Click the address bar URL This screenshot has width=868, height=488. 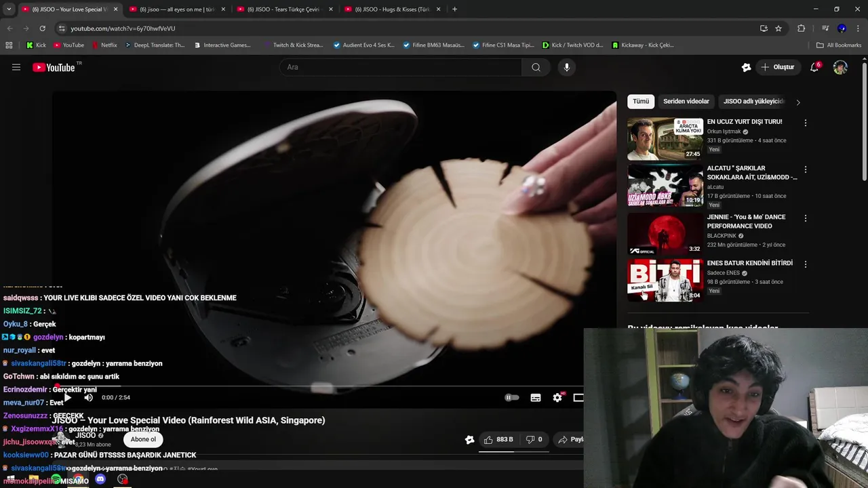coord(123,28)
